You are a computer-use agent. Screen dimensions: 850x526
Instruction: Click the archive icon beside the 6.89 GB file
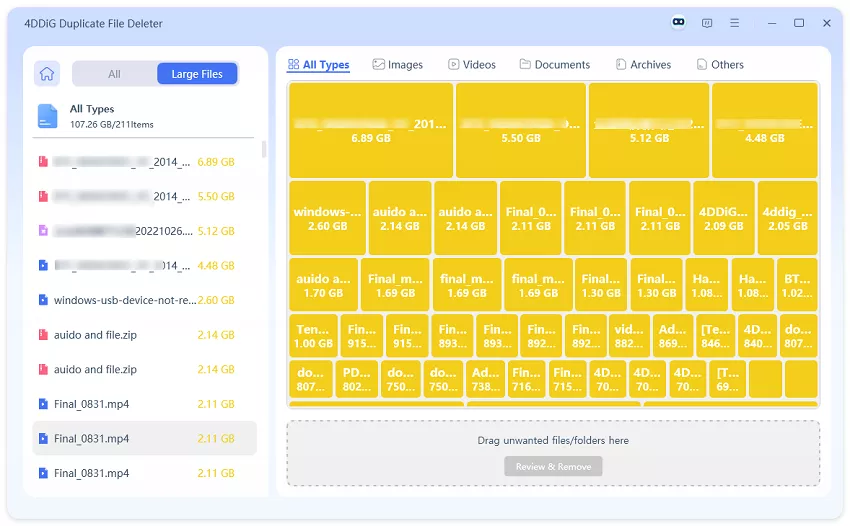(x=43, y=162)
